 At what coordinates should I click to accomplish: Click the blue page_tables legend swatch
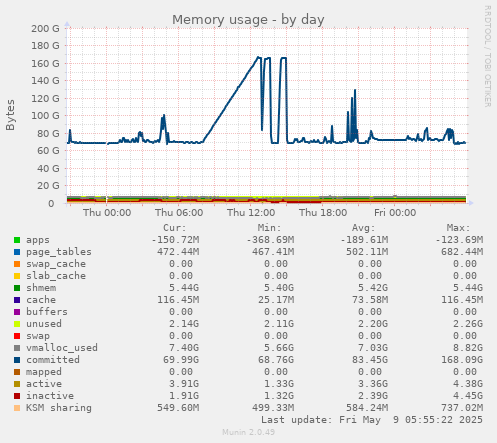click(17, 252)
